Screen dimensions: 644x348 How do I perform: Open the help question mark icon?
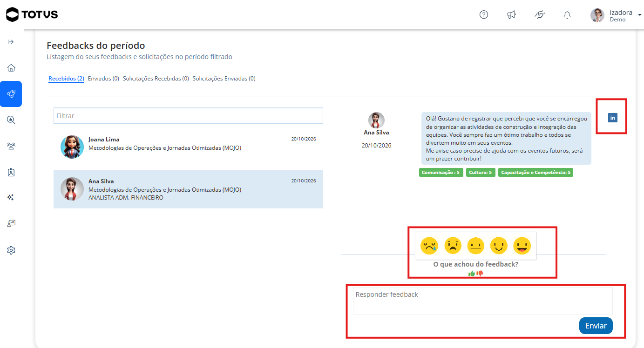[x=484, y=15]
